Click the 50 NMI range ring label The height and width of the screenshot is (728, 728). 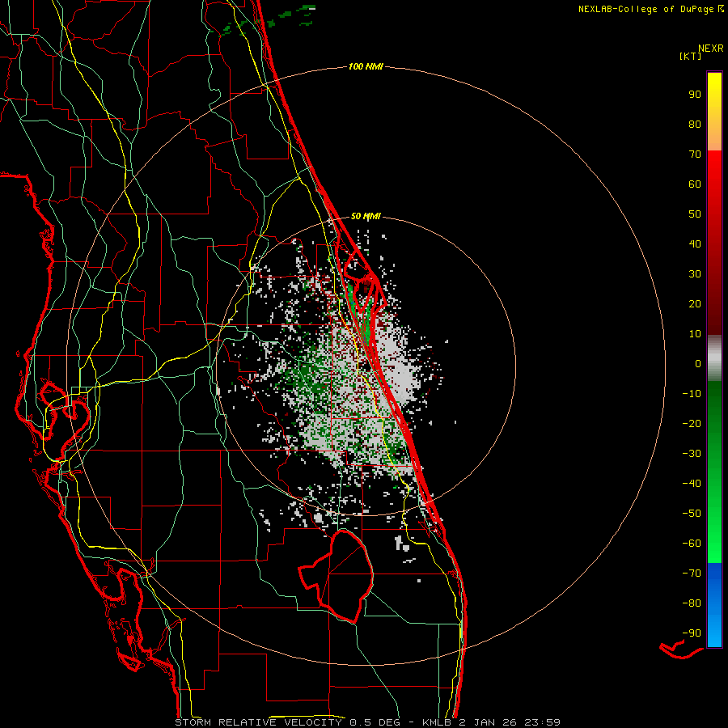(x=366, y=216)
